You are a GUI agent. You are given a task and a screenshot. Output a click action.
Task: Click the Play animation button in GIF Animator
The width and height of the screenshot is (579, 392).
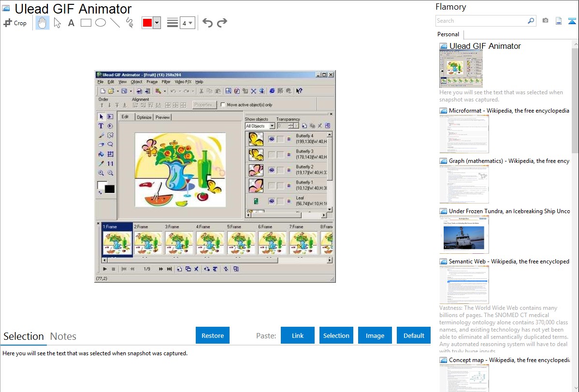[x=105, y=269]
